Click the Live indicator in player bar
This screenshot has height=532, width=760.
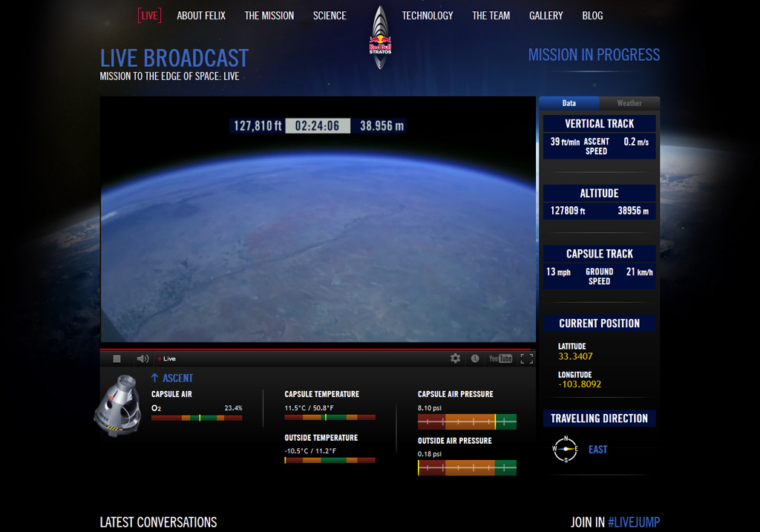pyautogui.click(x=167, y=358)
